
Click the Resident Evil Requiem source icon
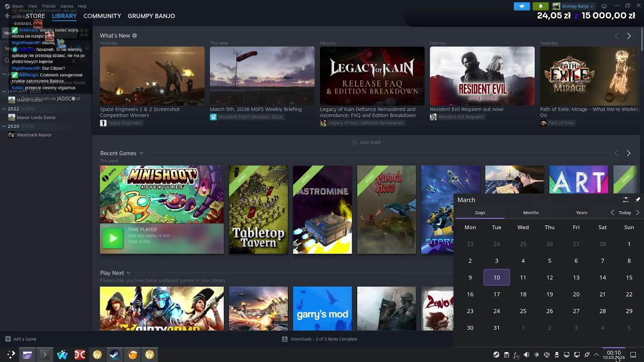[433, 117]
